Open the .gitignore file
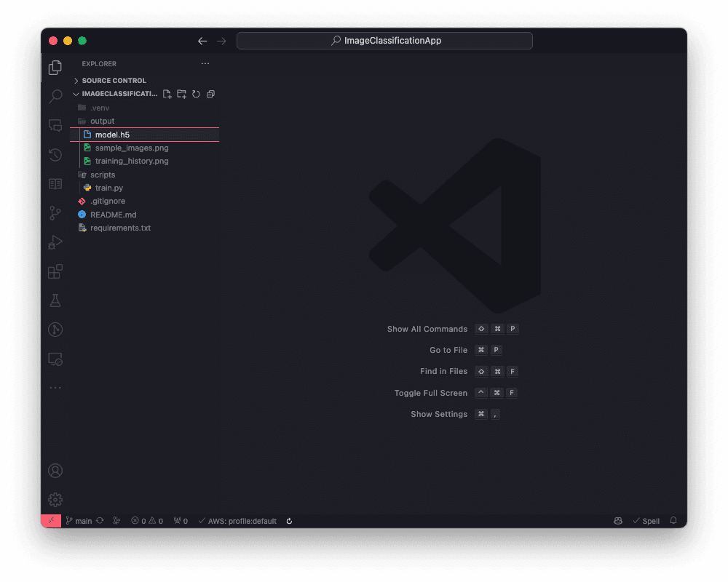 [x=144, y=201]
